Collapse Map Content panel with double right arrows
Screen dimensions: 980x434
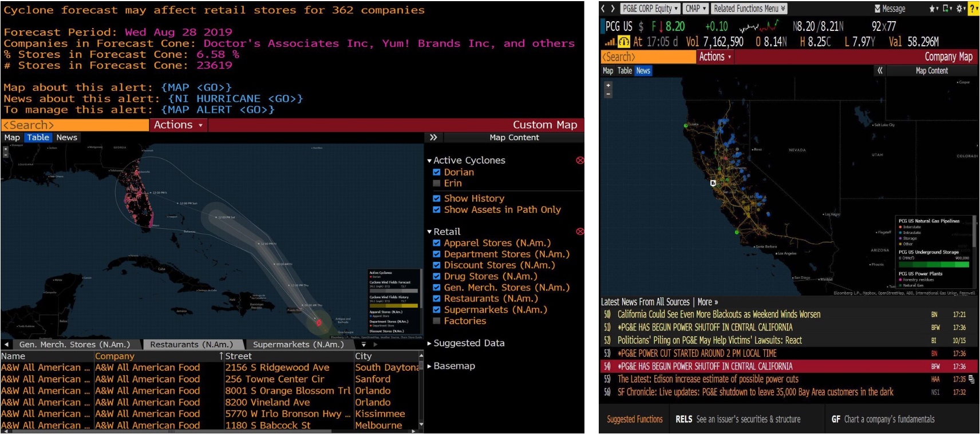click(x=433, y=137)
